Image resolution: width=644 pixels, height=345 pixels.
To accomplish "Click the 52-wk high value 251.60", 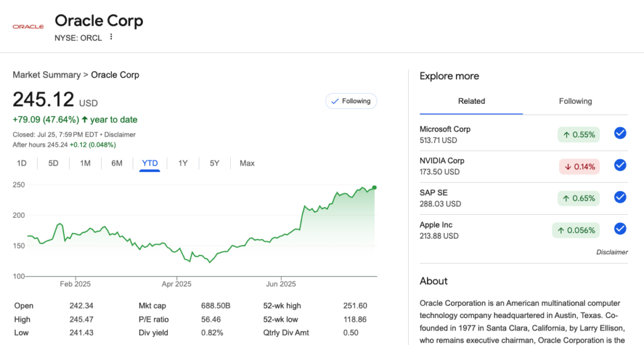I will (355, 306).
